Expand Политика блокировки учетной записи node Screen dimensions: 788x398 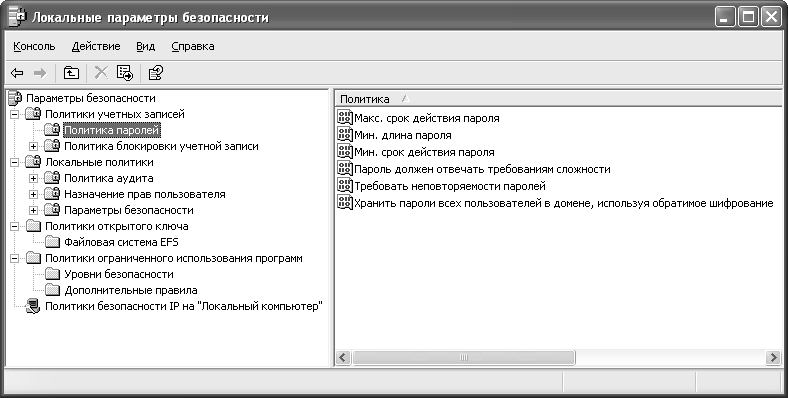33,147
